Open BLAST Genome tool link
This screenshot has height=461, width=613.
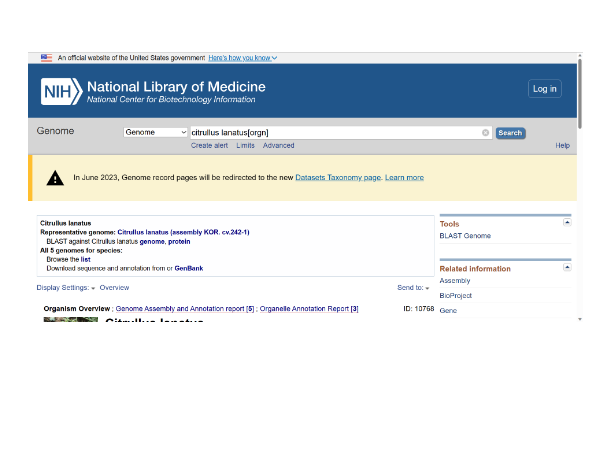point(465,236)
